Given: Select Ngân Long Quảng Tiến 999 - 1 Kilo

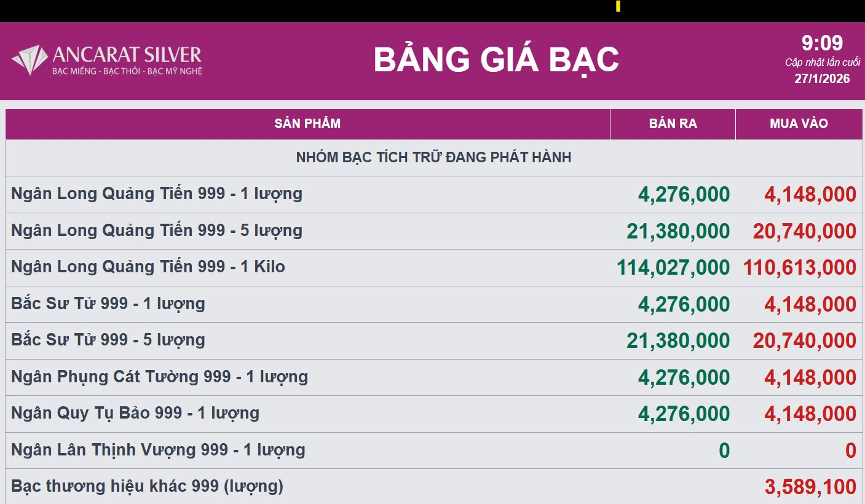Looking at the screenshot, I should pos(148,267).
